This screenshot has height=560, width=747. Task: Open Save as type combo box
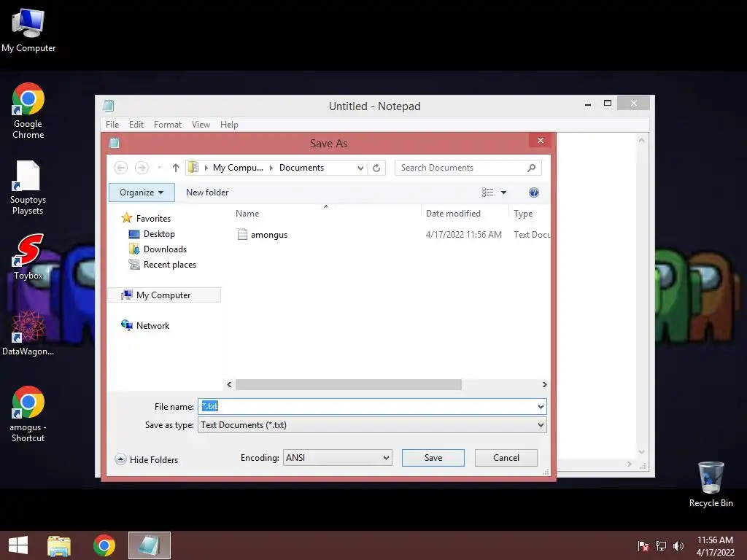pos(372,425)
